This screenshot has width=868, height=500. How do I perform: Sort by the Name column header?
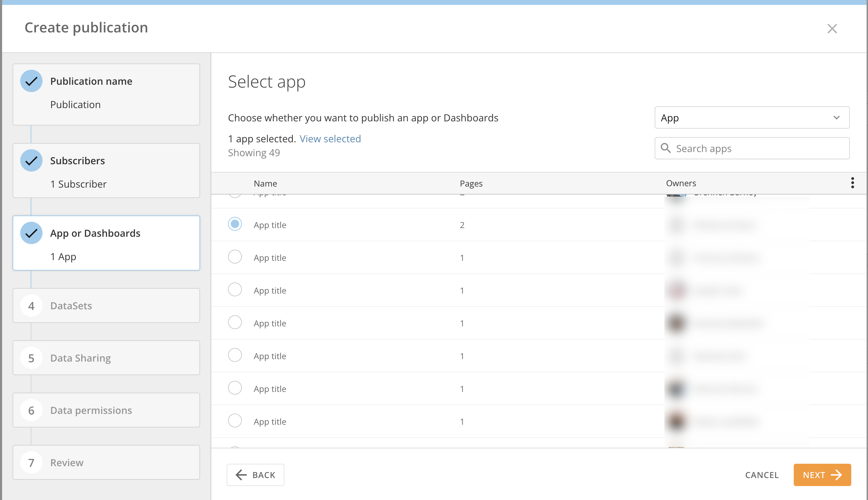pyautogui.click(x=265, y=183)
